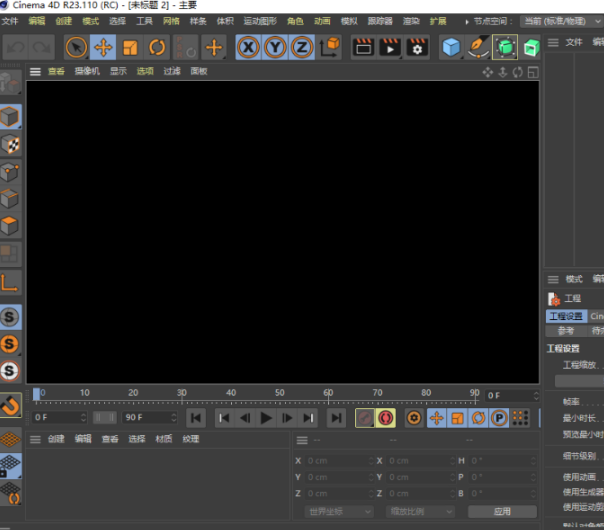
Task: Switch to Polygons mode in sidebar
Action: coord(10,225)
